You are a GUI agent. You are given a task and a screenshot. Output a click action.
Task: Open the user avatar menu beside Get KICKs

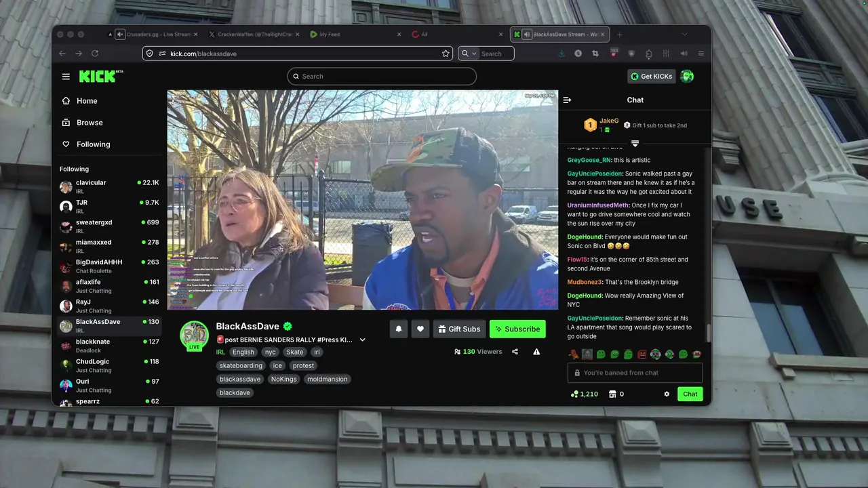pos(687,77)
